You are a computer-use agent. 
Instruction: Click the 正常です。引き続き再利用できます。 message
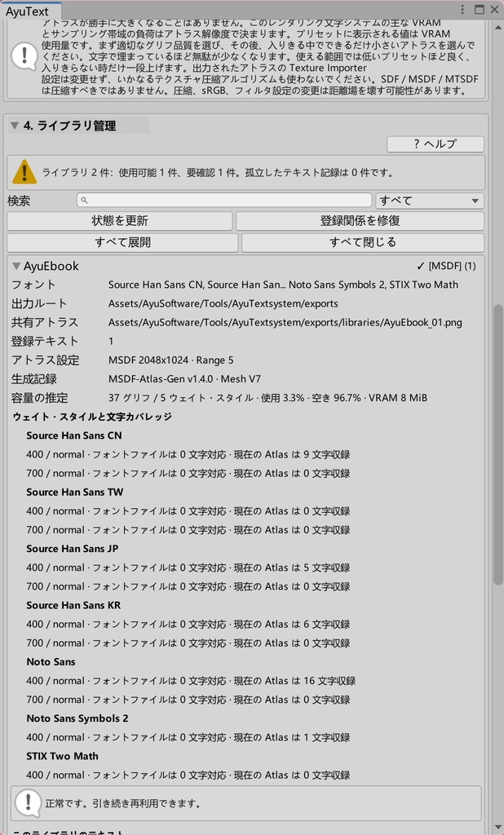coord(123,803)
